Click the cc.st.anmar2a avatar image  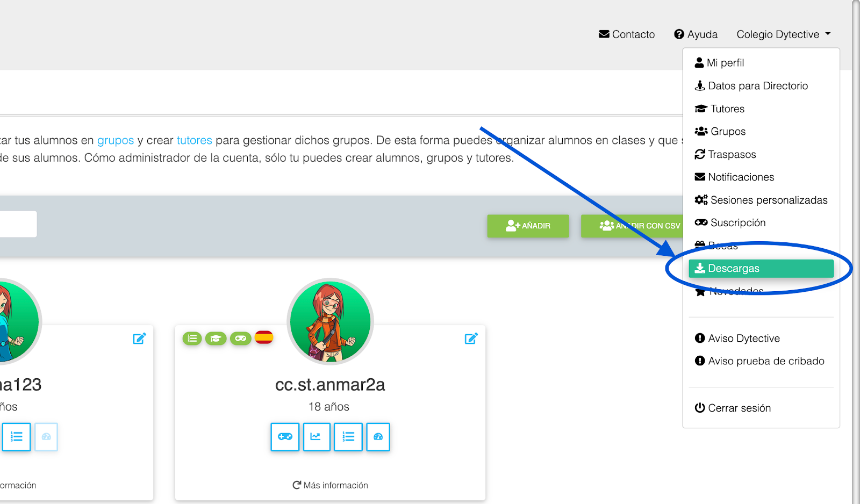(x=330, y=321)
